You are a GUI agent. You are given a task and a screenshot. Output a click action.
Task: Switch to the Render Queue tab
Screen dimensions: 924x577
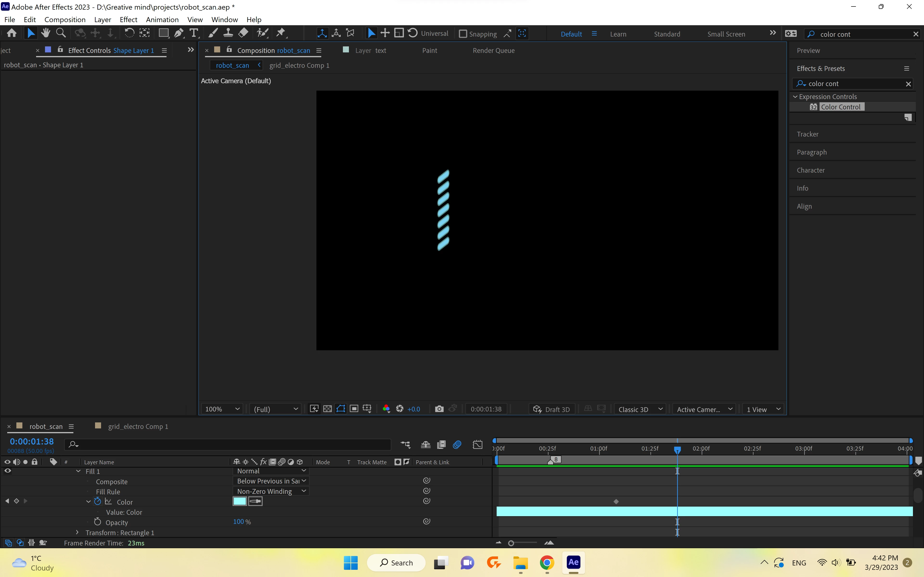pyautogui.click(x=493, y=50)
